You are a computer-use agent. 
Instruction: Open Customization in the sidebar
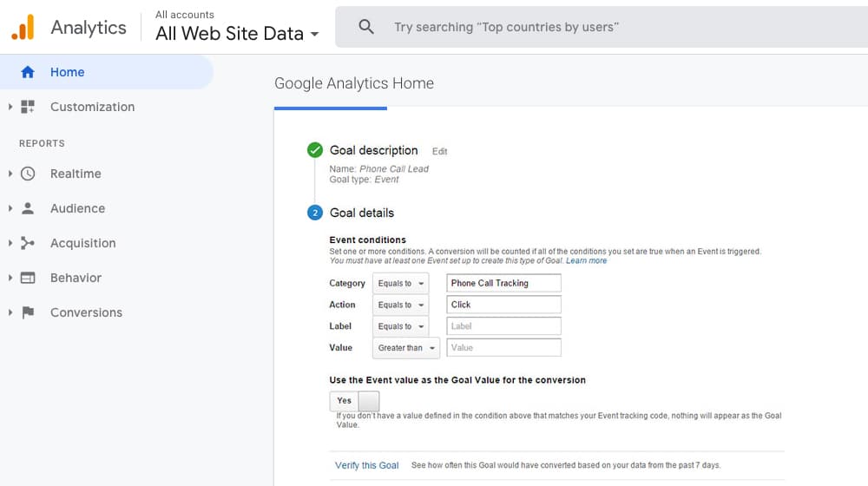93,107
